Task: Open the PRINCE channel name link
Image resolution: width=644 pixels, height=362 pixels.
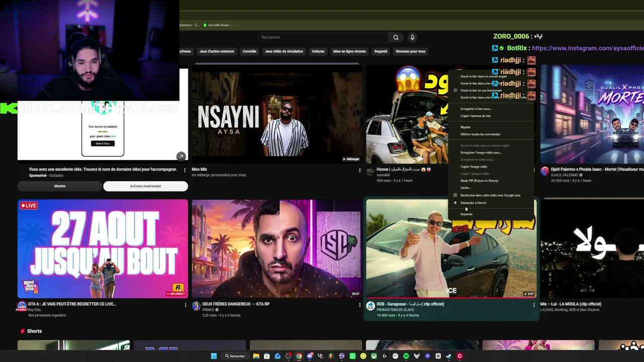Action: 208,310
